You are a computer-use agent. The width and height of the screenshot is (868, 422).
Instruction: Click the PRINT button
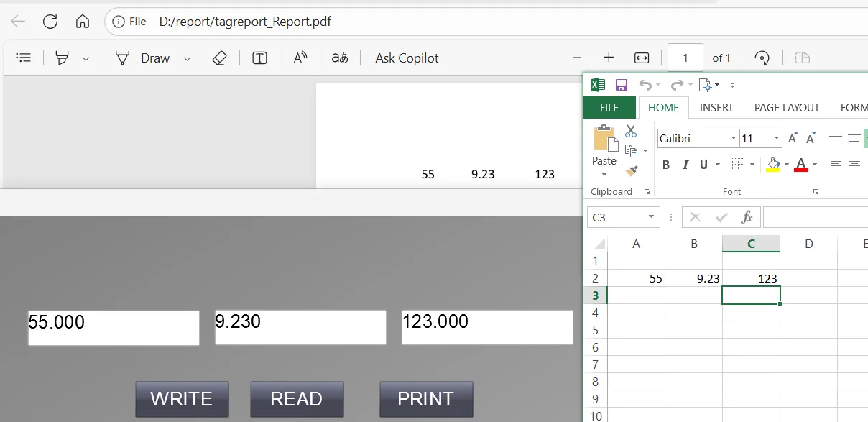(426, 399)
